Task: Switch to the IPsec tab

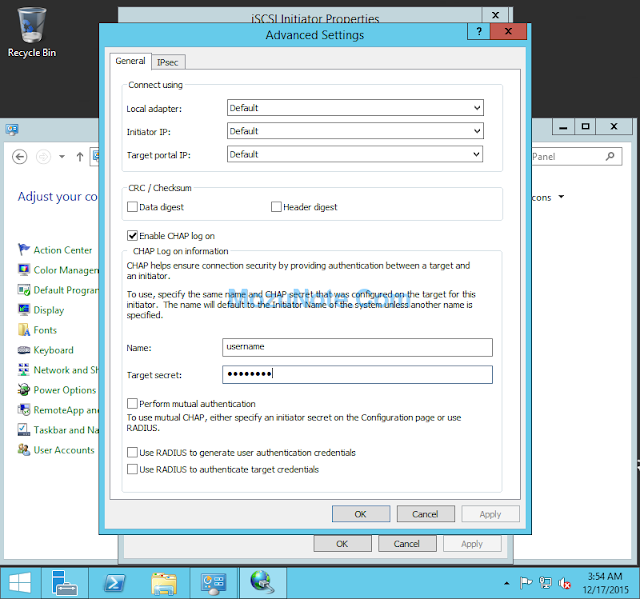Action: pyautogui.click(x=168, y=62)
